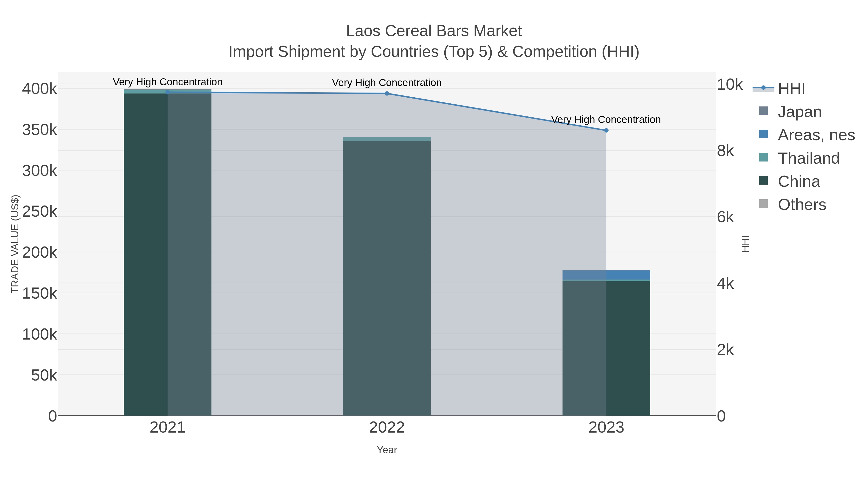This screenshot has height=488, width=868.
Task: Click the Year axis title
Action: 387,450
